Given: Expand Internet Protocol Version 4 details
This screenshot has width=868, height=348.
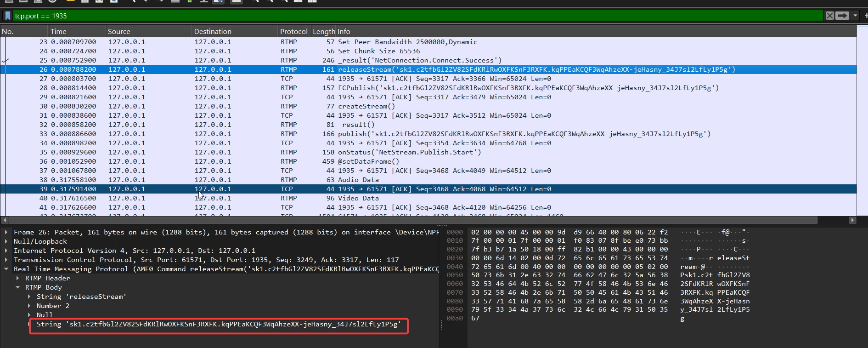Looking at the screenshot, I should point(6,251).
